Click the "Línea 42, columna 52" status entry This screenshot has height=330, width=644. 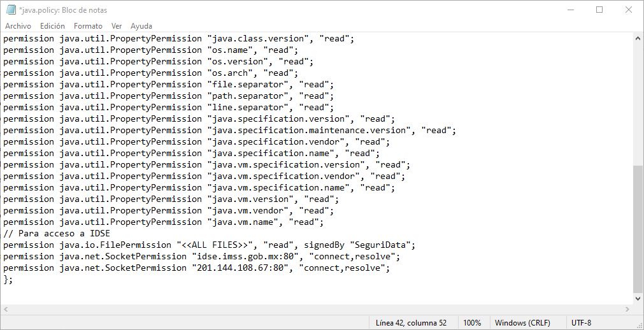pos(411,322)
